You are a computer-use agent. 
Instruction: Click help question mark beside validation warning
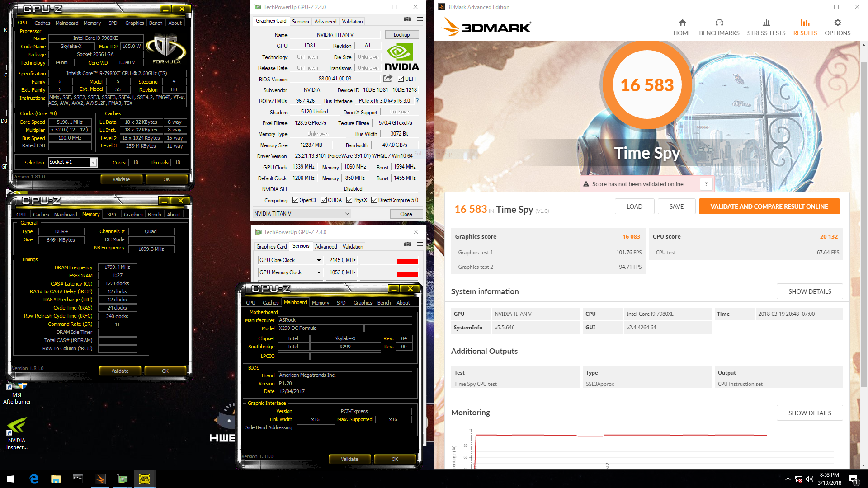[706, 184]
